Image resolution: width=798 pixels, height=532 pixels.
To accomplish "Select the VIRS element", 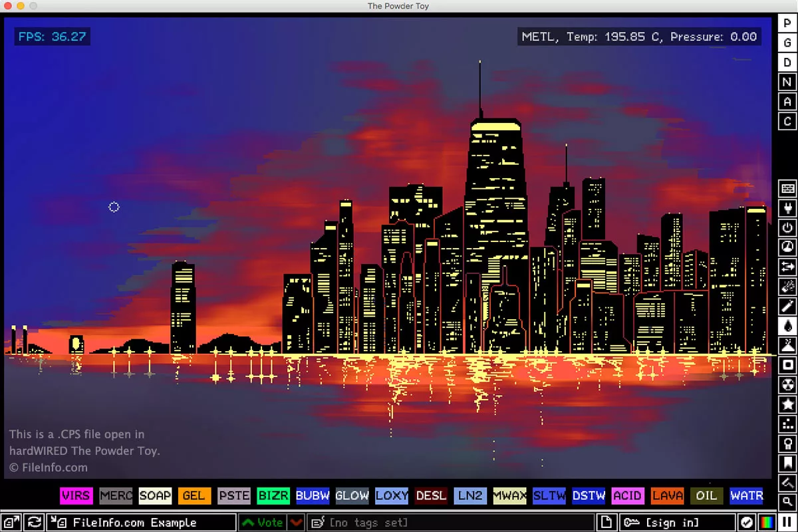I will point(76,495).
